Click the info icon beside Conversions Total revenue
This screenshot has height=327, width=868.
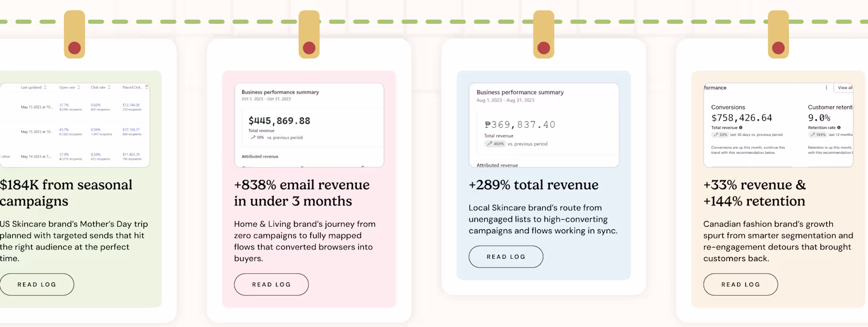[x=741, y=127]
